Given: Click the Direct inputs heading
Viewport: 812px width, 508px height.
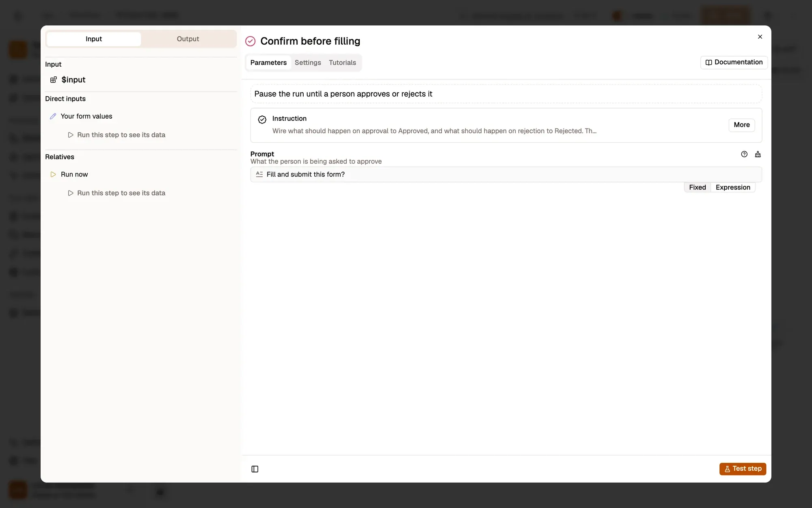Looking at the screenshot, I should point(65,99).
